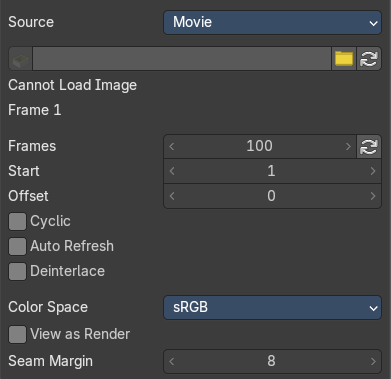This screenshot has height=379, width=391.
Task: Enable the View as Render checkbox
Action: (17, 334)
